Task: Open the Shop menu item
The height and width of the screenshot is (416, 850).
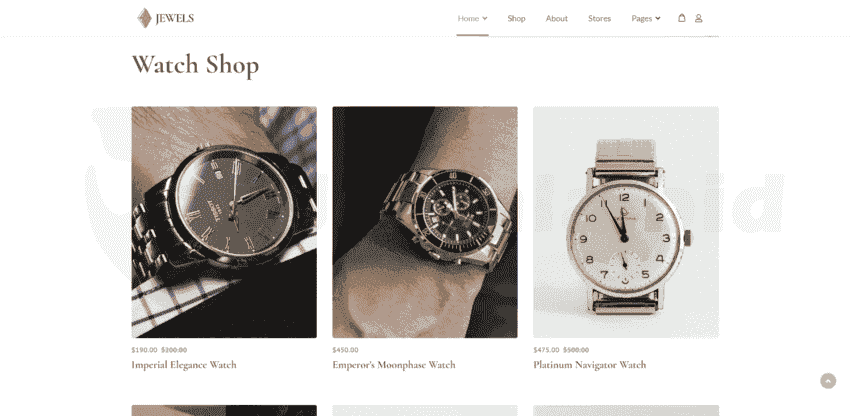Action: point(516,18)
